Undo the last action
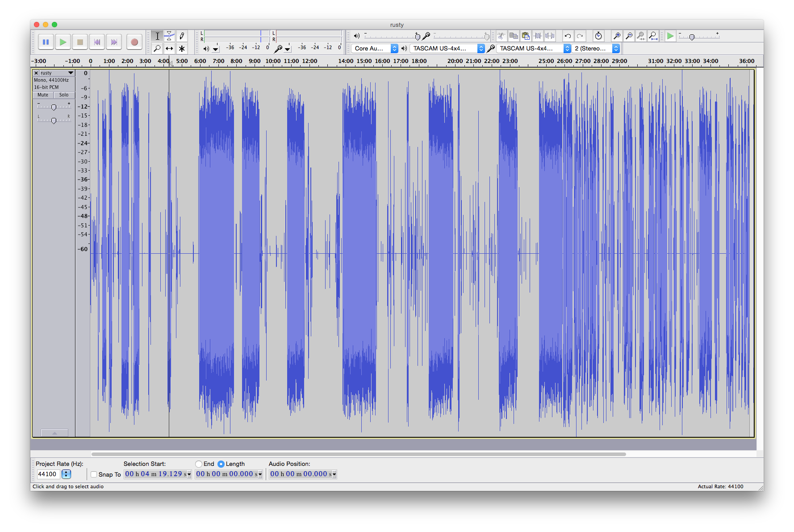The height and width of the screenshot is (532, 794). (568, 36)
